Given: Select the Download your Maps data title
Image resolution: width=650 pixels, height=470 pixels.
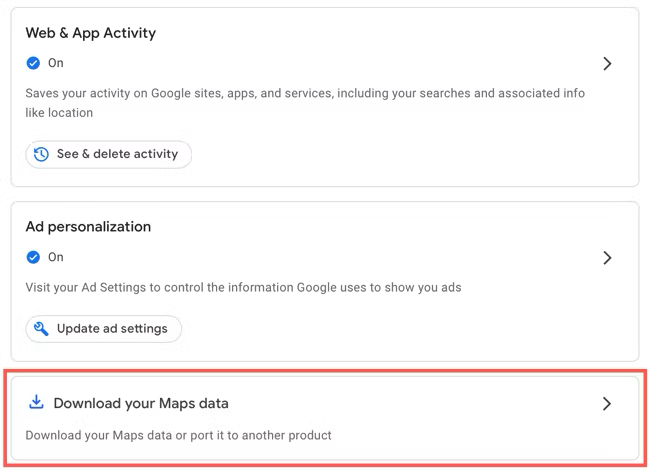Looking at the screenshot, I should (141, 403).
